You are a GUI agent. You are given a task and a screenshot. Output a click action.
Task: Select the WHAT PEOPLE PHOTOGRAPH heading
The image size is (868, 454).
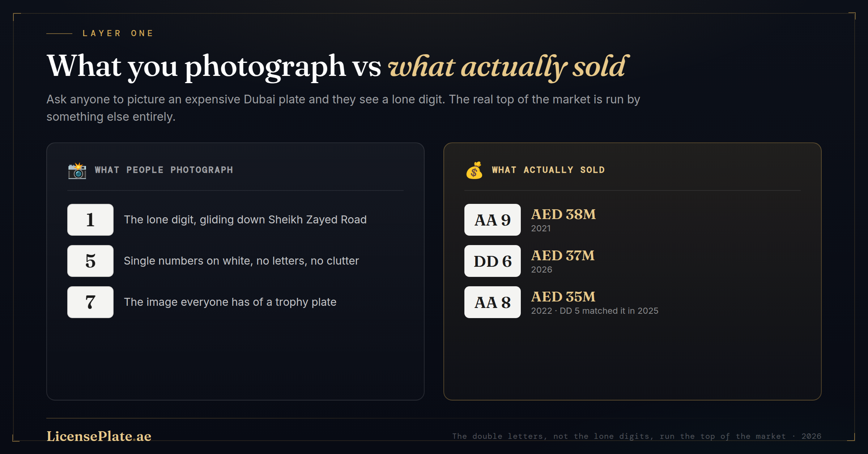[164, 170]
